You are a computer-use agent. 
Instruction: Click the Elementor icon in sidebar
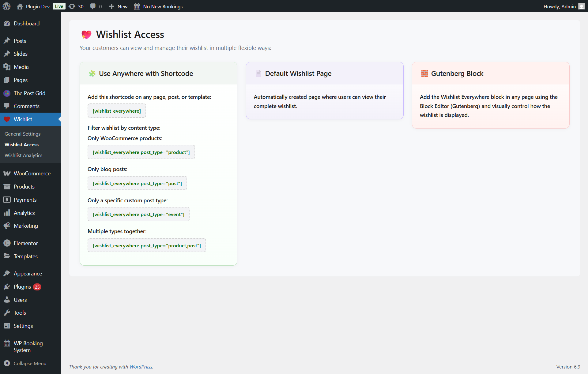(x=7, y=243)
